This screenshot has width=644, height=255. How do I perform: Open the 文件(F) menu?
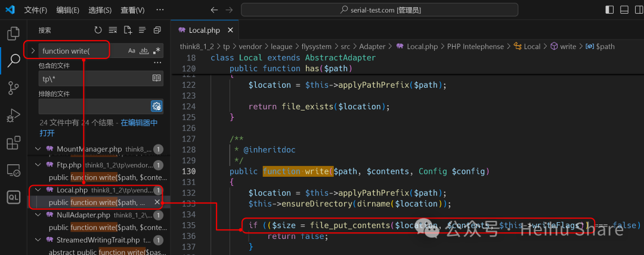[35, 10]
